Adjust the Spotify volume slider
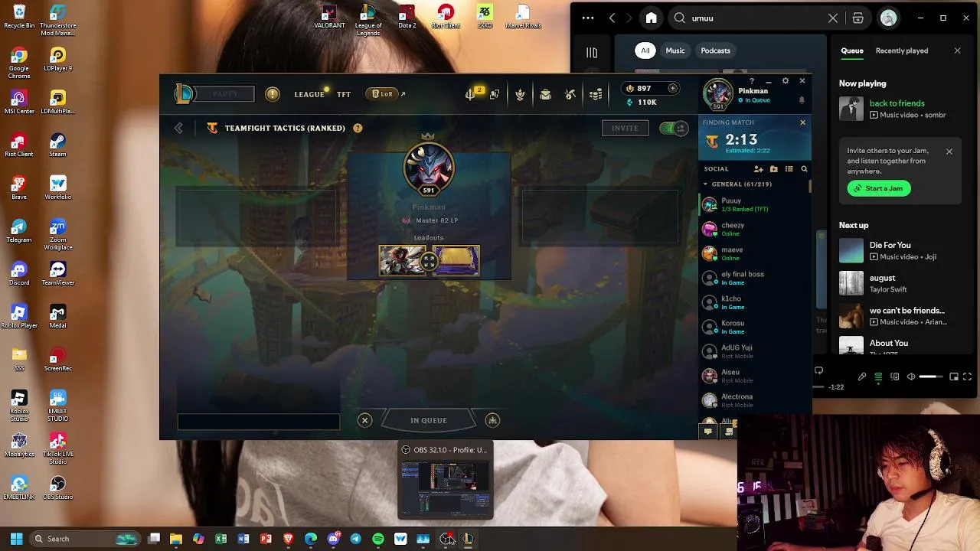Screen dimensions: 980x551 [930, 377]
